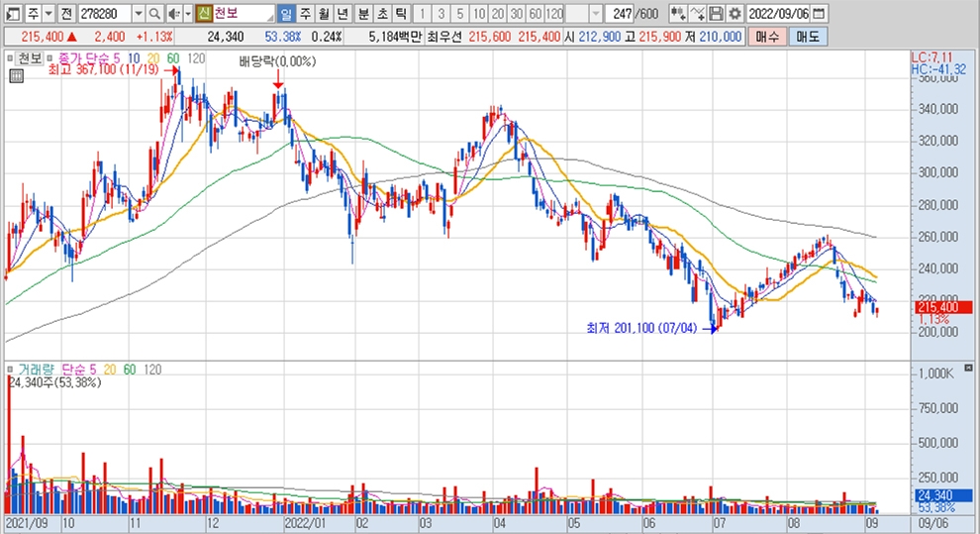Click the magnifier stock search icon
The image size is (980, 534).
pos(154,14)
